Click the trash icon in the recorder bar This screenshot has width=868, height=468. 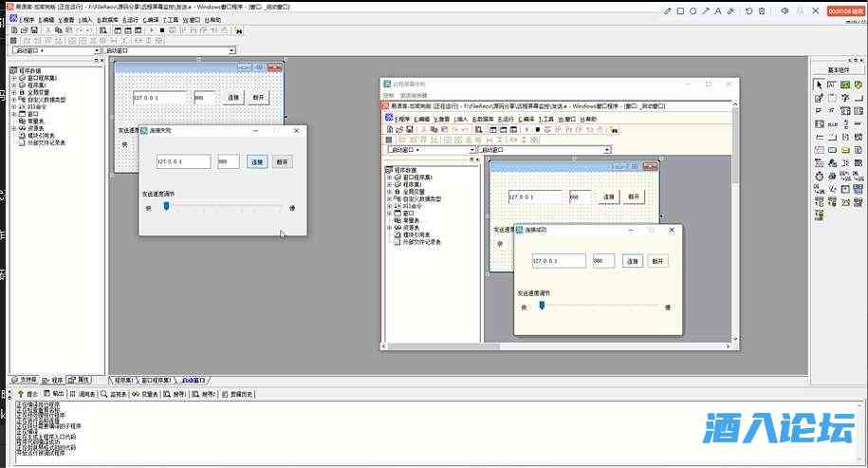pyautogui.click(x=762, y=10)
